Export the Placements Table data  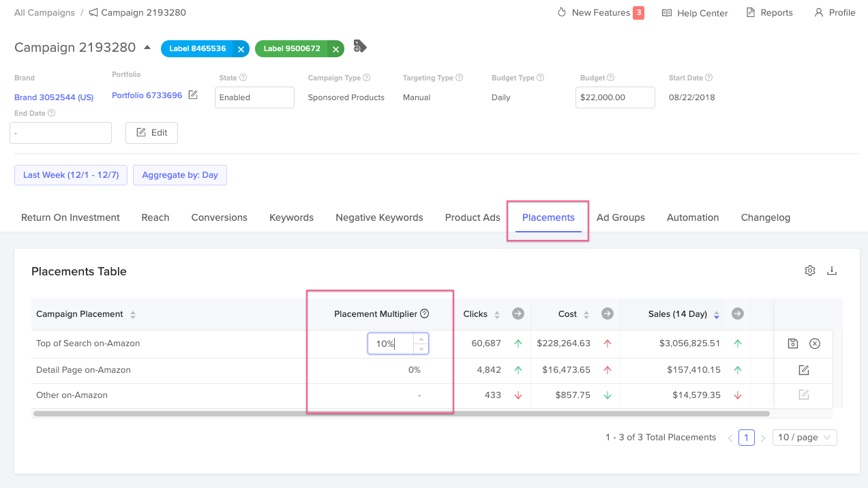pyautogui.click(x=831, y=271)
